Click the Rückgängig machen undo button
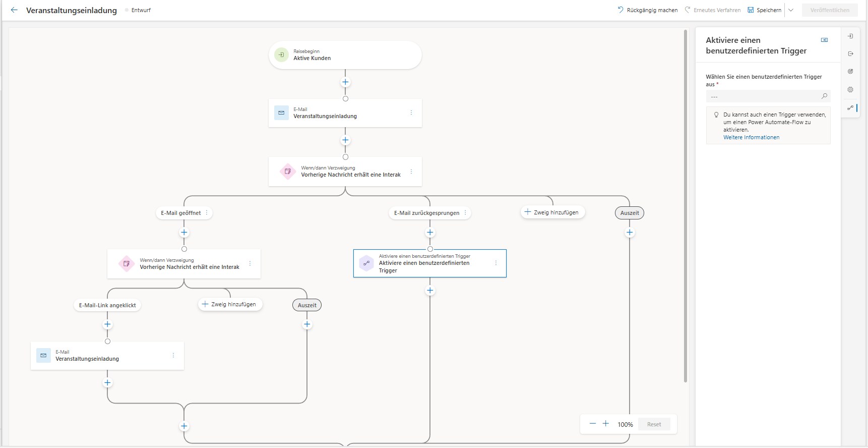Screen dimensions: 868x448 (648, 10)
